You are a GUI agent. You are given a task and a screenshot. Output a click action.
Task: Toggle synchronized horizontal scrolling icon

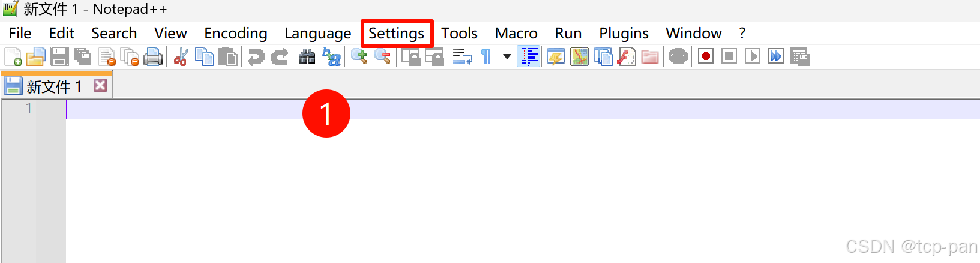coord(434,57)
